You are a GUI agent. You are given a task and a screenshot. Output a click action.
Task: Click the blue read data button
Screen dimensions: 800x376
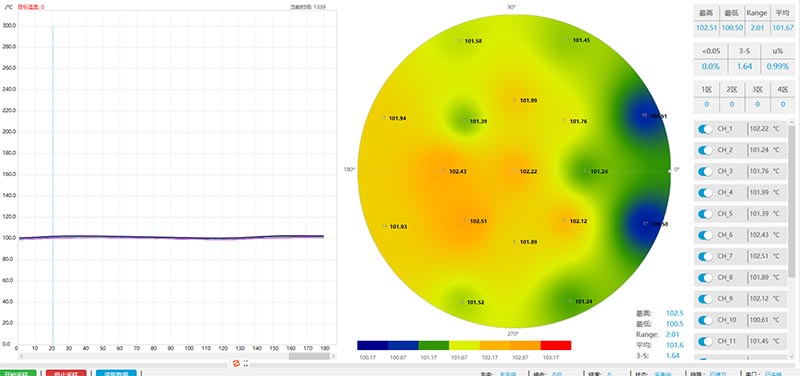[116, 373]
